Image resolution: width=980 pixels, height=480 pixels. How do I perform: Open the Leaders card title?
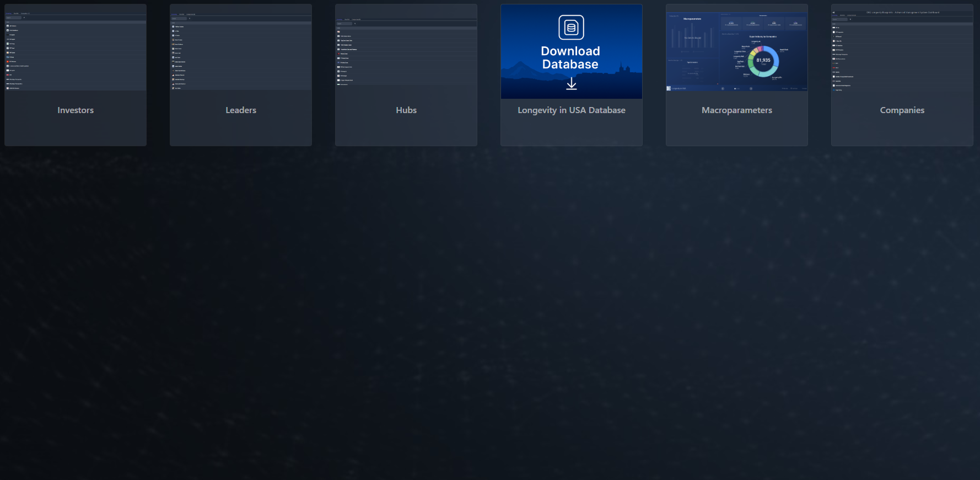pos(241,110)
